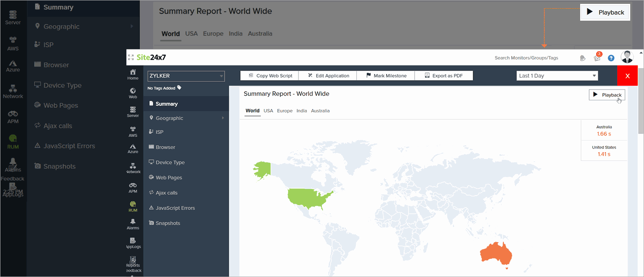This screenshot has width=644, height=277.
Task: Switch to the India tab in the dimmed background page
Action: [236, 34]
